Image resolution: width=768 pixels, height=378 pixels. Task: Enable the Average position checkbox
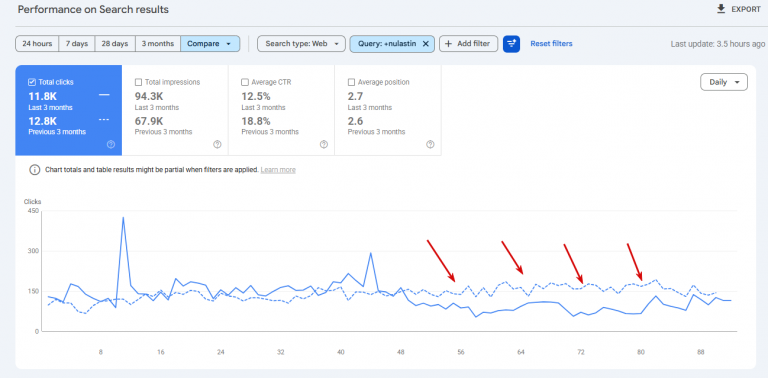click(x=351, y=82)
